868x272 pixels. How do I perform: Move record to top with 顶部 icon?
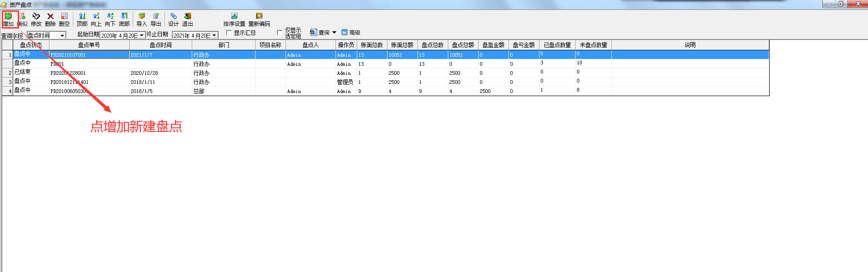pos(82,17)
